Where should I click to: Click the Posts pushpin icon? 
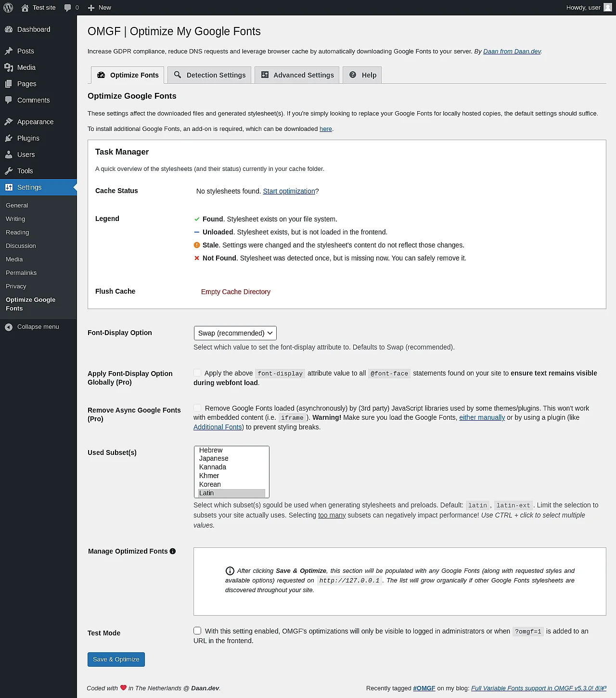click(x=9, y=51)
